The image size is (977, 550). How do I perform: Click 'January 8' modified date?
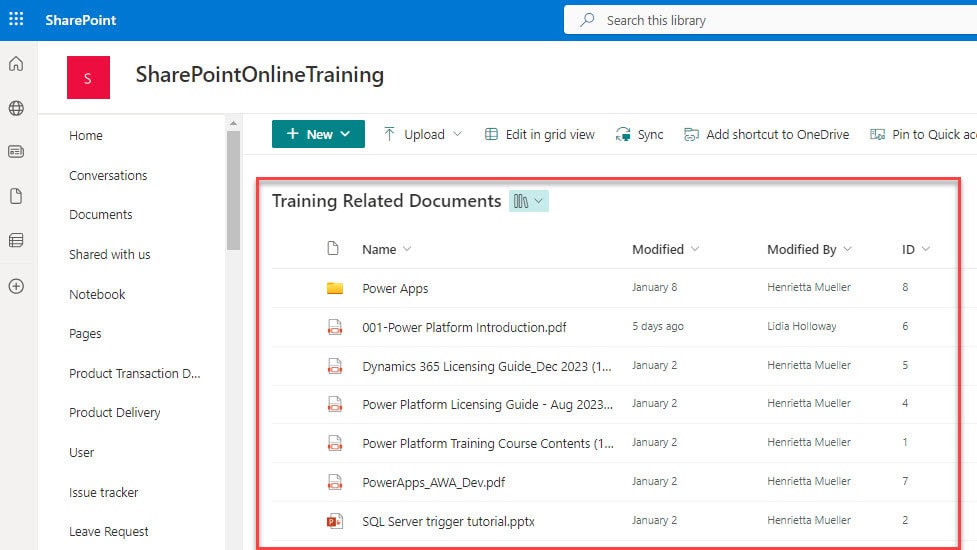654,287
